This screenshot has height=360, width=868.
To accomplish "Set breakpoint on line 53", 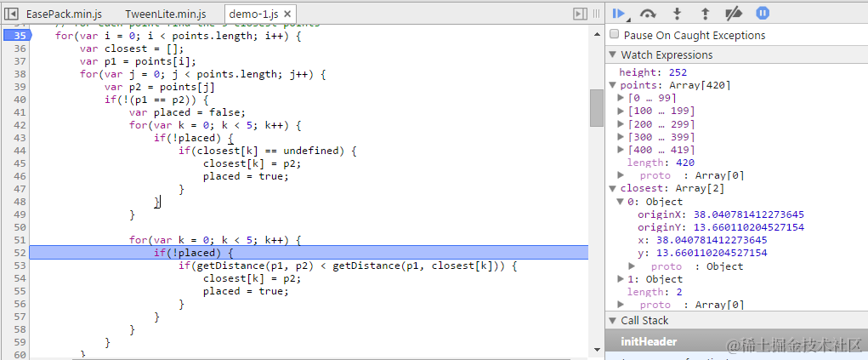I will tap(19, 266).
